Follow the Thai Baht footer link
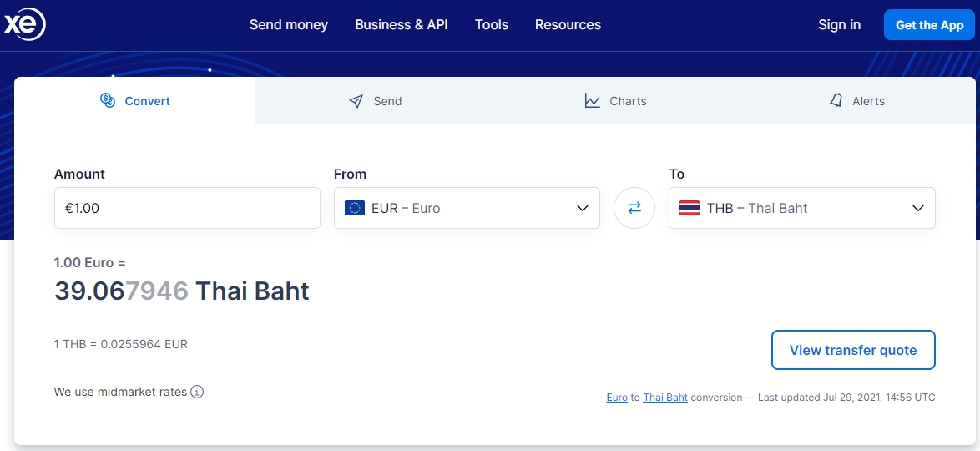The image size is (980, 451). (x=665, y=398)
